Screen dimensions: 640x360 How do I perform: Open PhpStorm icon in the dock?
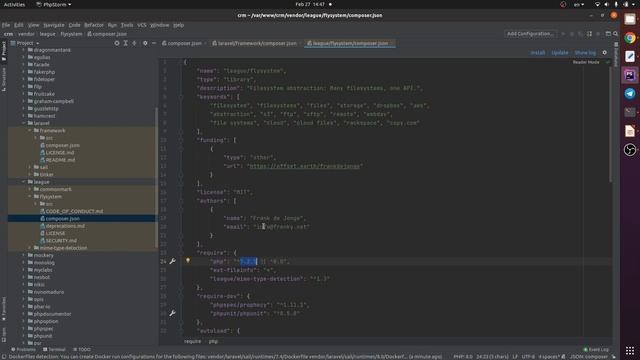tap(630, 75)
